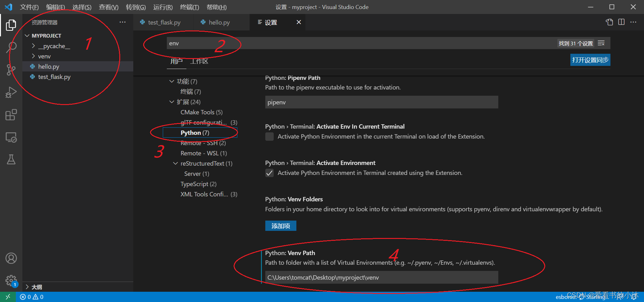Click the remote window indicator in status bar
This screenshot has height=302, width=644.
pos(8,297)
